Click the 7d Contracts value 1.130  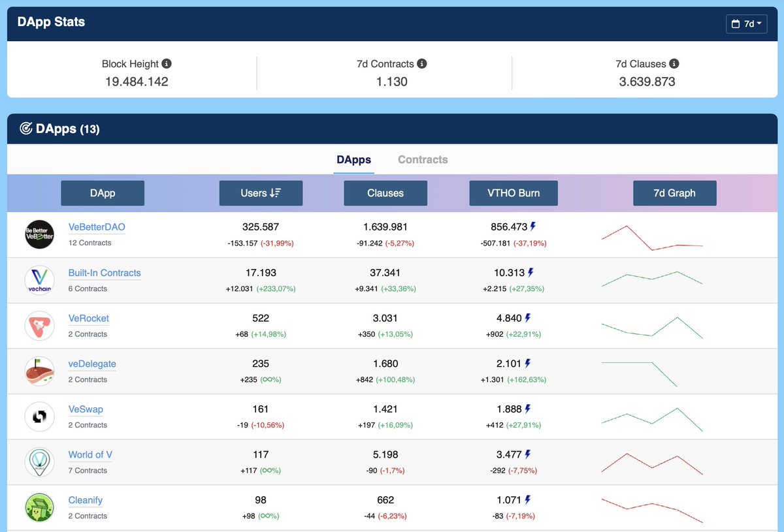392,82
